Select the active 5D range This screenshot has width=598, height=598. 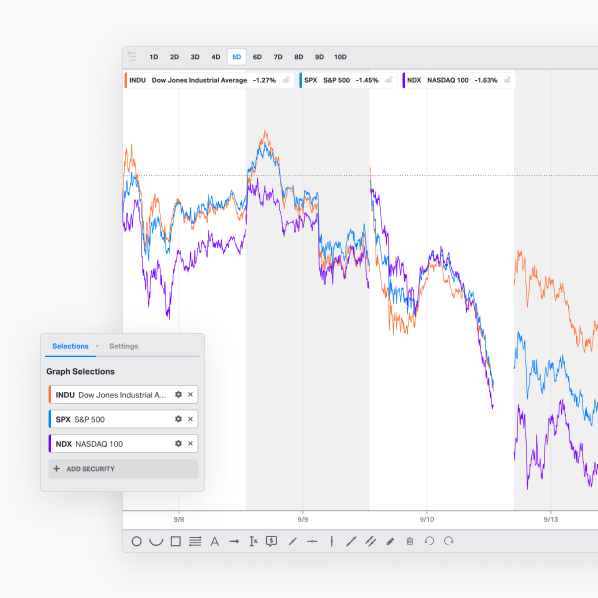[236, 57]
